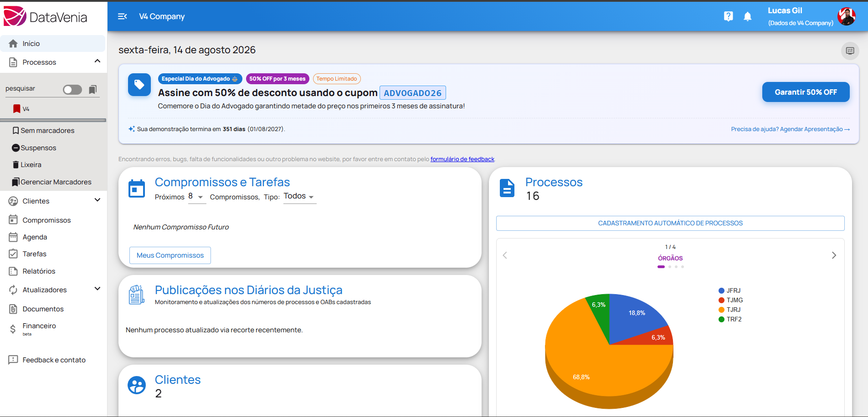Viewport: 868px width, 417px height.
Task: Open the Processos card heading
Action: pos(554,182)
